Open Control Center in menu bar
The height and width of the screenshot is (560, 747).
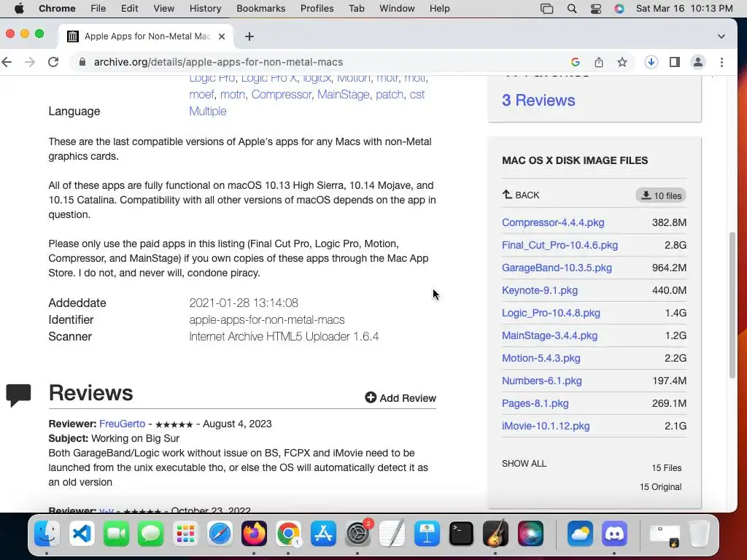595,9
